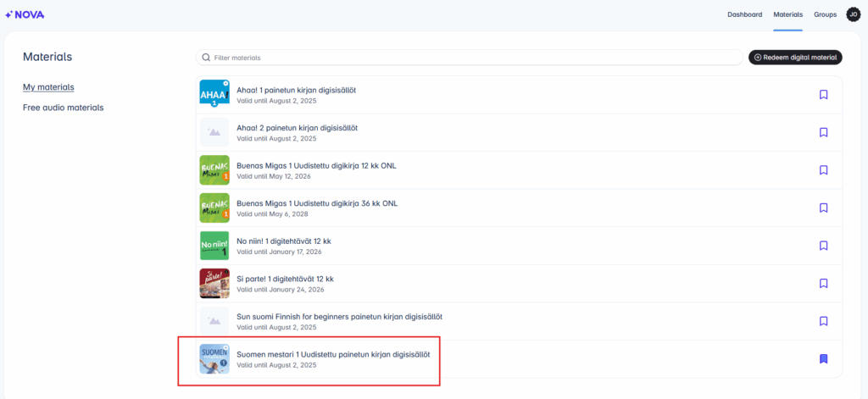
Task: Open Sun suomi Finnish for beginners title
Action: (x=339, y=317)
